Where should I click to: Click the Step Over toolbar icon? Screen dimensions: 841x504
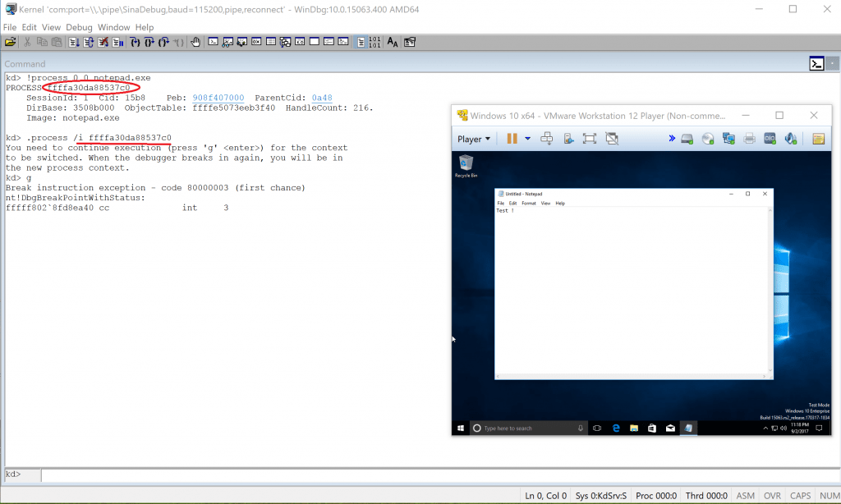pos(149,42)
